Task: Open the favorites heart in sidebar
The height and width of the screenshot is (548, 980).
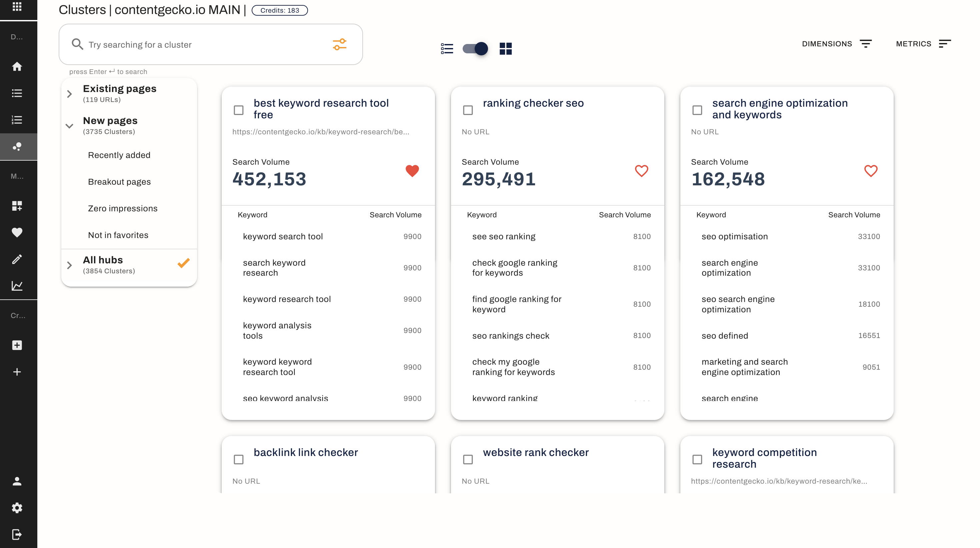Action: [x=17, y=233]
